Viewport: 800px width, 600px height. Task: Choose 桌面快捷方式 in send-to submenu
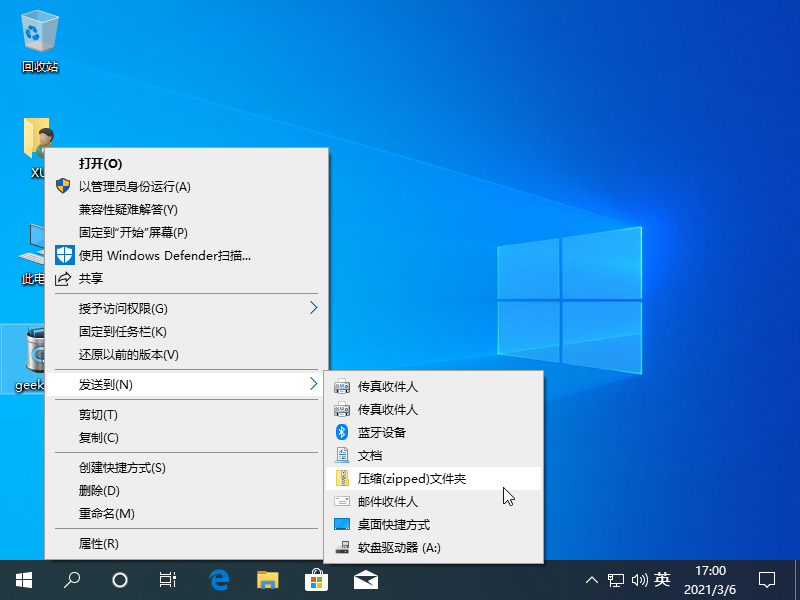pyautogui.click(x=394, y=524)
